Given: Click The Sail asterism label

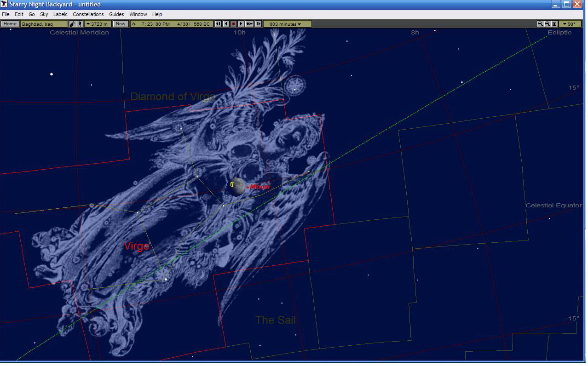Looking at the screenshot, I should tap(276, 320).
